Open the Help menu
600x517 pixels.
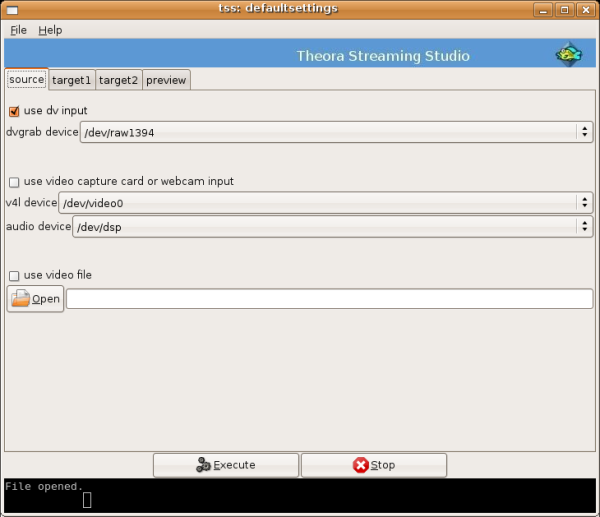pos(50,30)
